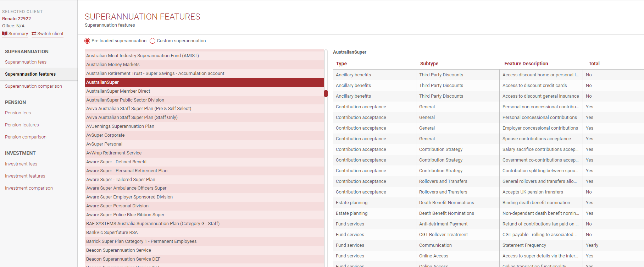Image resolution: width=644 pixels, height=267 pixels.
Task: Select Beacon Superannuation Service
Action: [204, 250]
